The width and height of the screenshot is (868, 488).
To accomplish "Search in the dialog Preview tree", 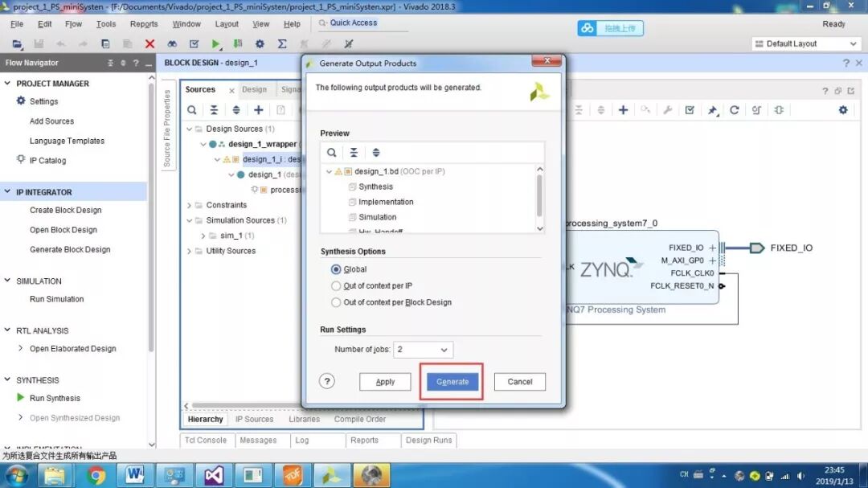I will tap(331, 152).
